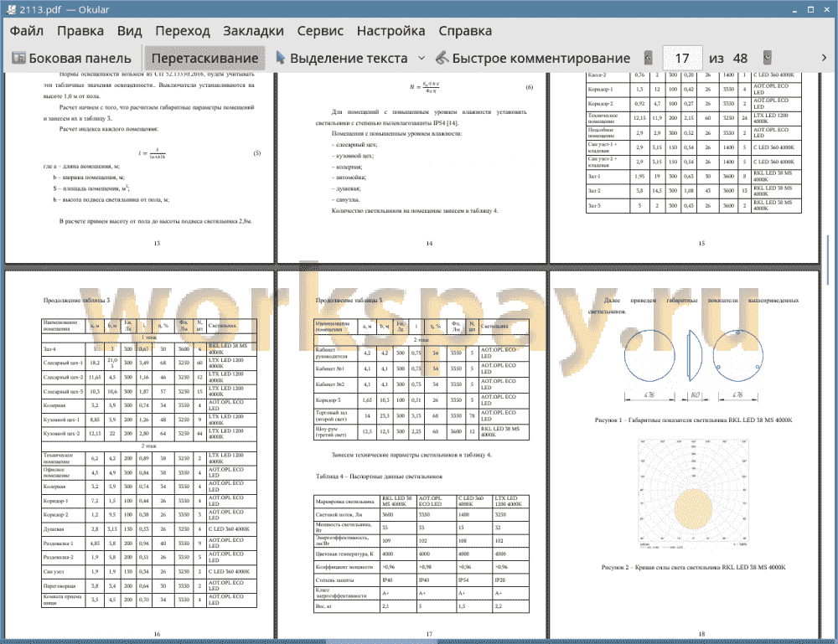Click page number '14' at page bottom
Screen dimensions: 838x644
pyautogui.click(x=429, y=244)
